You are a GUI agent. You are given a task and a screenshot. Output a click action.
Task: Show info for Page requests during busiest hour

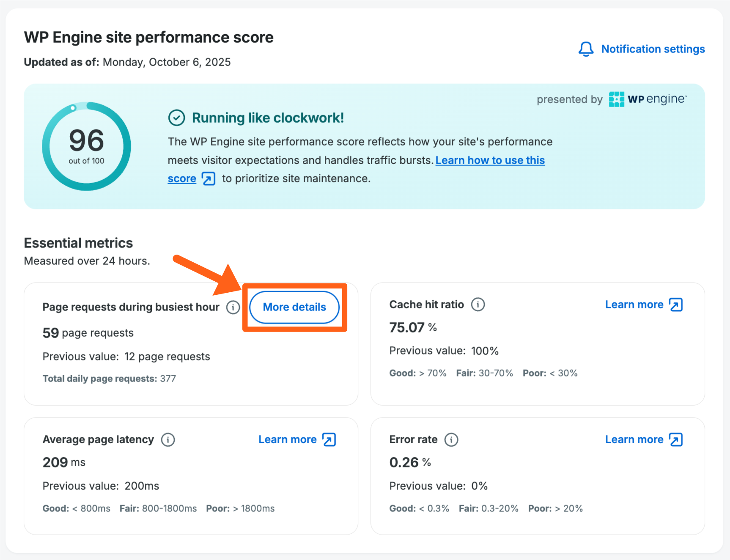coord(233,307)
